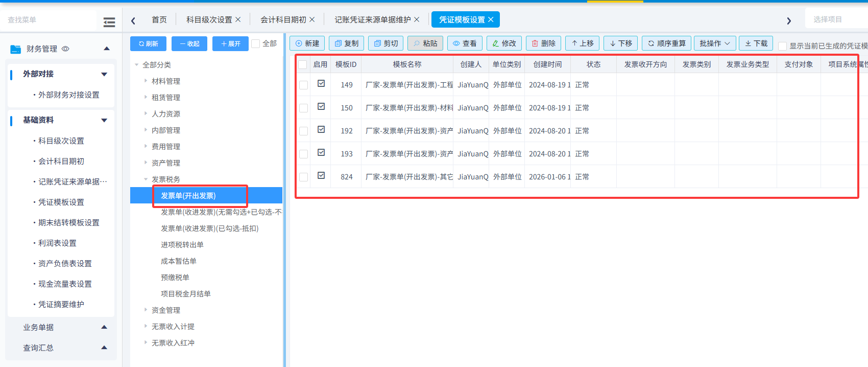868x367 pixels.
Task: Open the 批操作 dropdown
Action: pyautogui.click(x=714, y=43)
